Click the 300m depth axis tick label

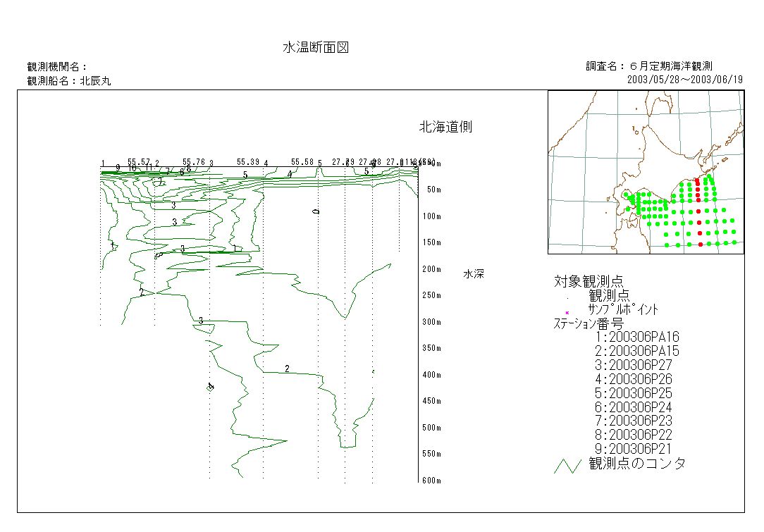(431, 322)
